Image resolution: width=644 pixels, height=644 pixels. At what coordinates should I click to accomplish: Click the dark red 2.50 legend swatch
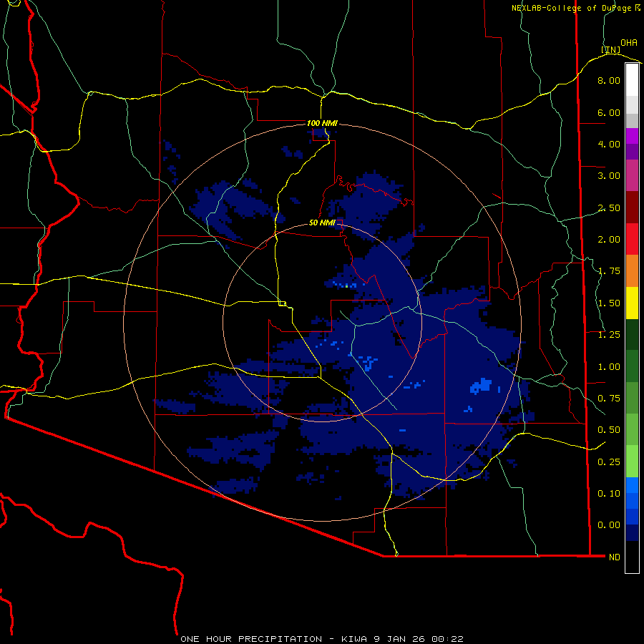pos(632,208)
